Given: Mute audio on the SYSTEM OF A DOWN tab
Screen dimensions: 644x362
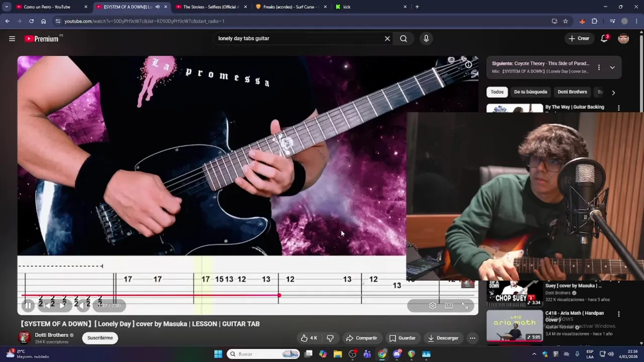Looking at the screenshot, I should [157, 7].
